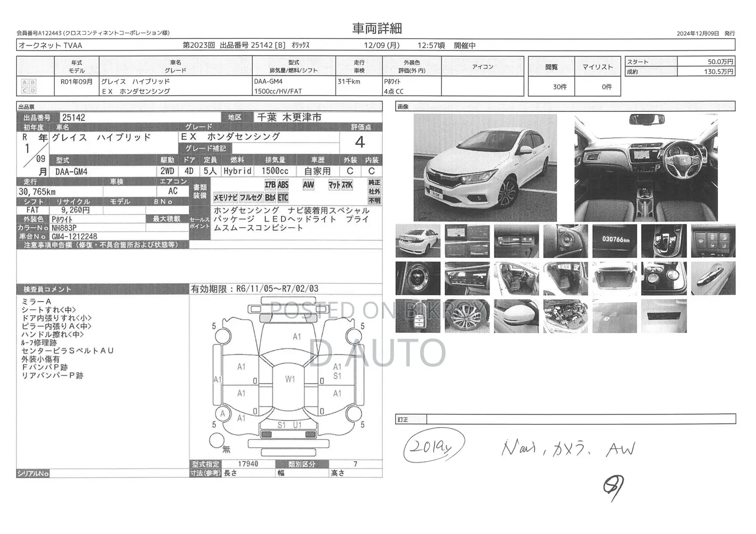Screen dimensions: 756x534
Task: Click the header model code DAA-GM4
Action: pyautogui.click(x=268, y=82)
